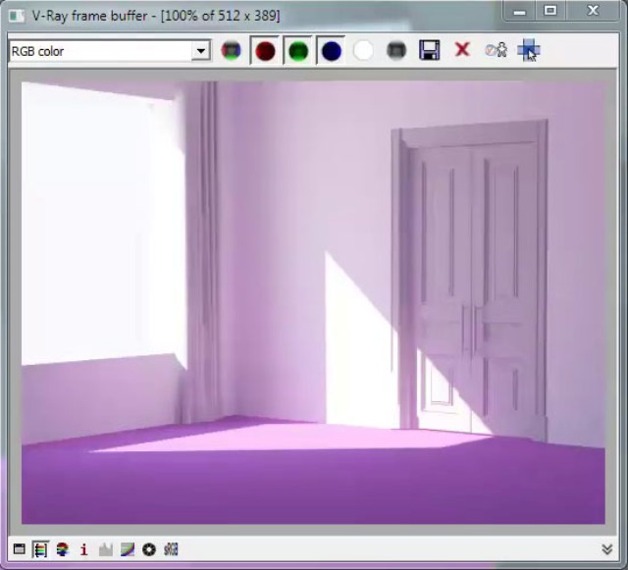Screen dimensions: 628x570
Task: Expand the bottom toolbar double chevron
Action: (x=607, y=549)
